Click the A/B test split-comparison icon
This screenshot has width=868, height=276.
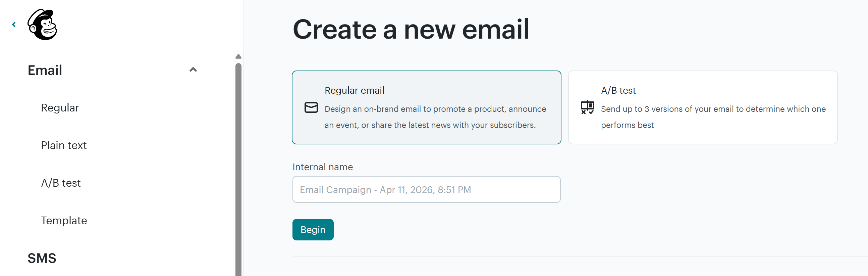click(x=587, y=108)
